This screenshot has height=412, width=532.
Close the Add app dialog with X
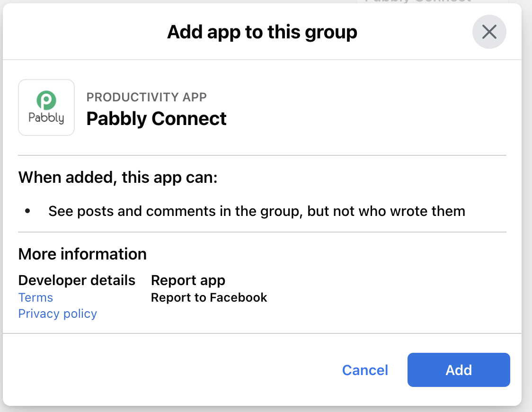[x=489, y=32]
